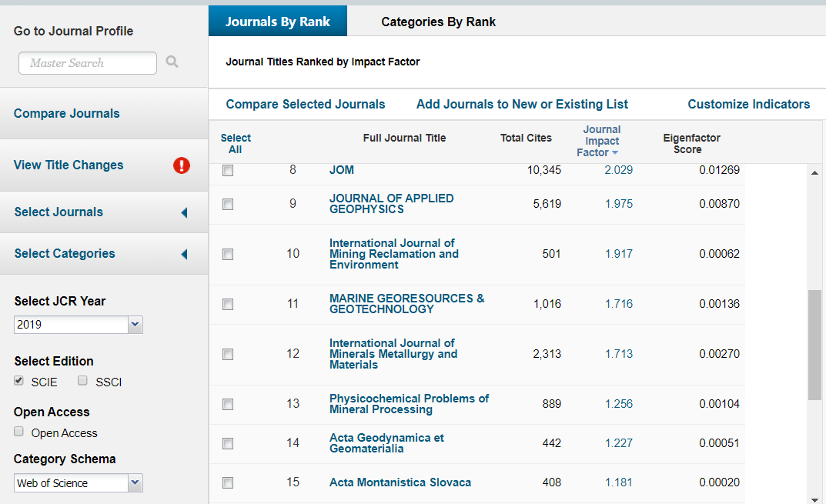This screenshot has width=826, height=504.
Task: Open the Journals By Rank tab
Action: point(277,22)
